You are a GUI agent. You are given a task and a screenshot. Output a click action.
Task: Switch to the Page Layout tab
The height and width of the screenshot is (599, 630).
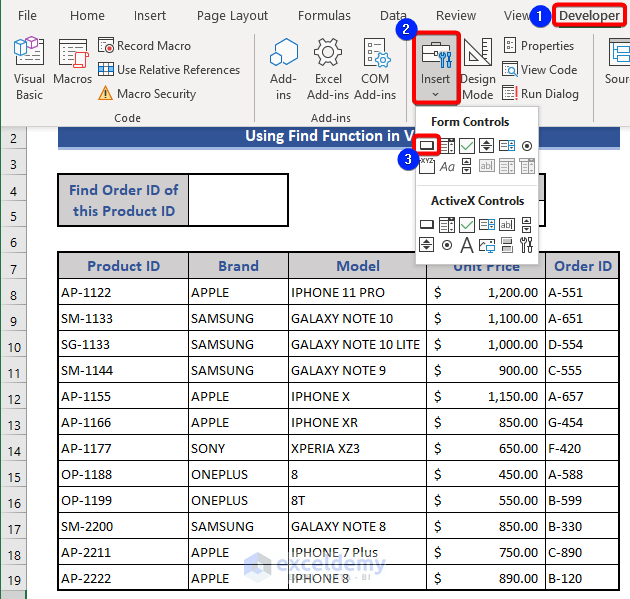232,15
